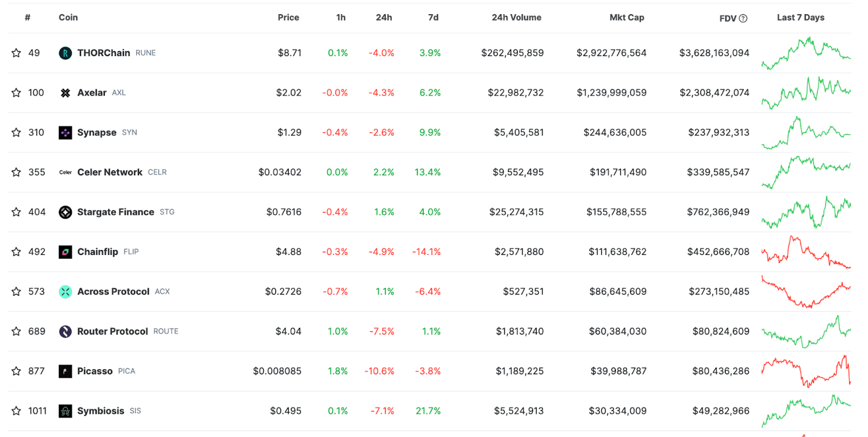Add Celer Network to watchlist via star
868x437 pixels.
click(16, 172)
